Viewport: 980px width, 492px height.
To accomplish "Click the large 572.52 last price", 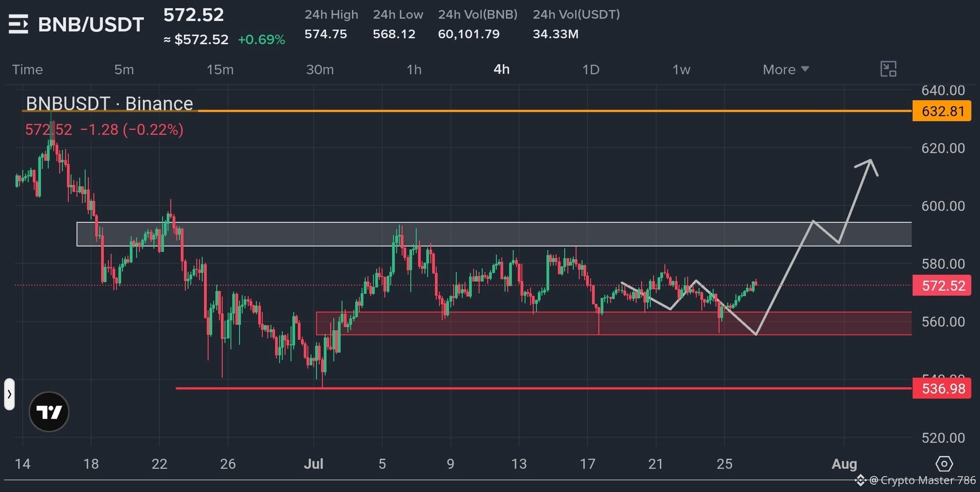I will [194, 15].
